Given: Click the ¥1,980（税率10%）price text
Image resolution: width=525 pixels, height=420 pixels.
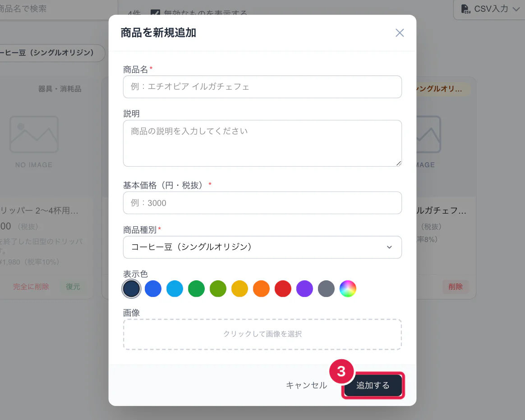Looking at the screenshot, I should coord(29,262).
